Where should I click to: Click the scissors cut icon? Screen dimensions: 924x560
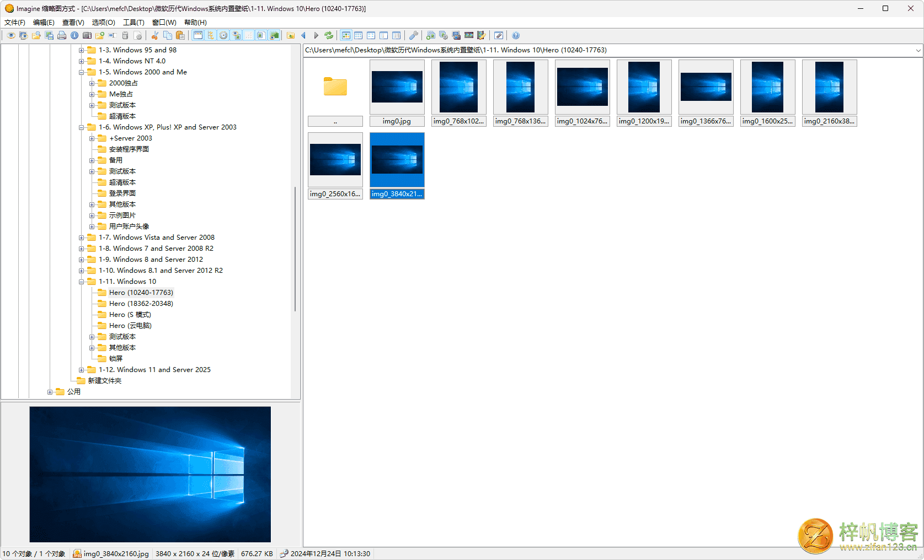tap(154, 35)
